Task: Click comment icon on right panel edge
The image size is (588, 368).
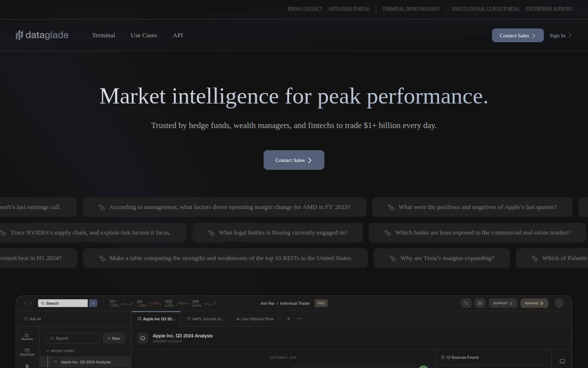Action: coord(562,361)
